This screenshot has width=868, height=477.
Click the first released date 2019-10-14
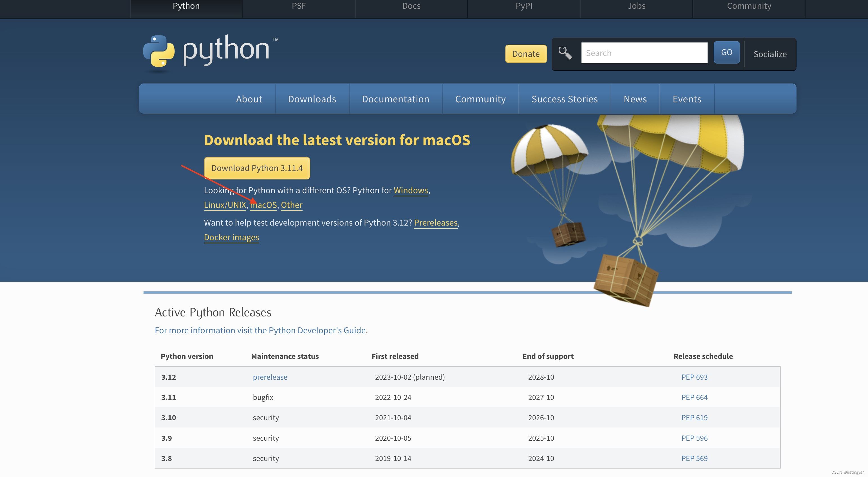coord(393,458)
